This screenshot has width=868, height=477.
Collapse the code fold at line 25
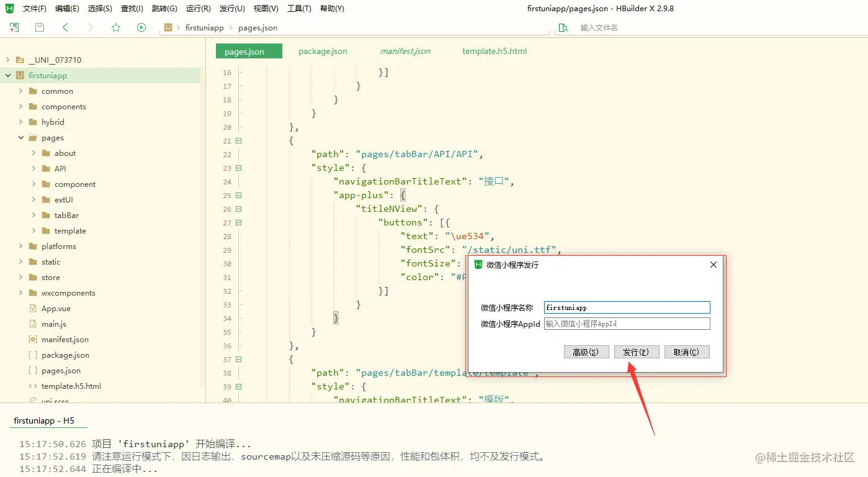239,196
